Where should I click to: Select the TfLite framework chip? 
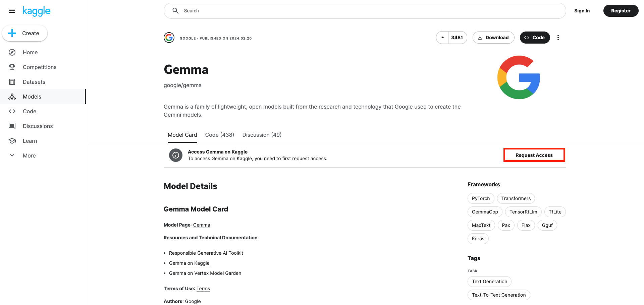(555, 212)
